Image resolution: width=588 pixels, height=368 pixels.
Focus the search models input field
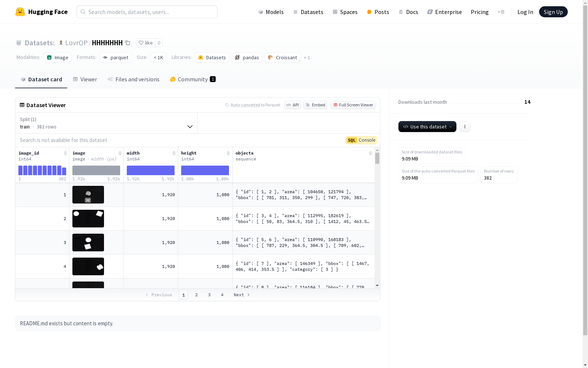[x=147, y=12]
